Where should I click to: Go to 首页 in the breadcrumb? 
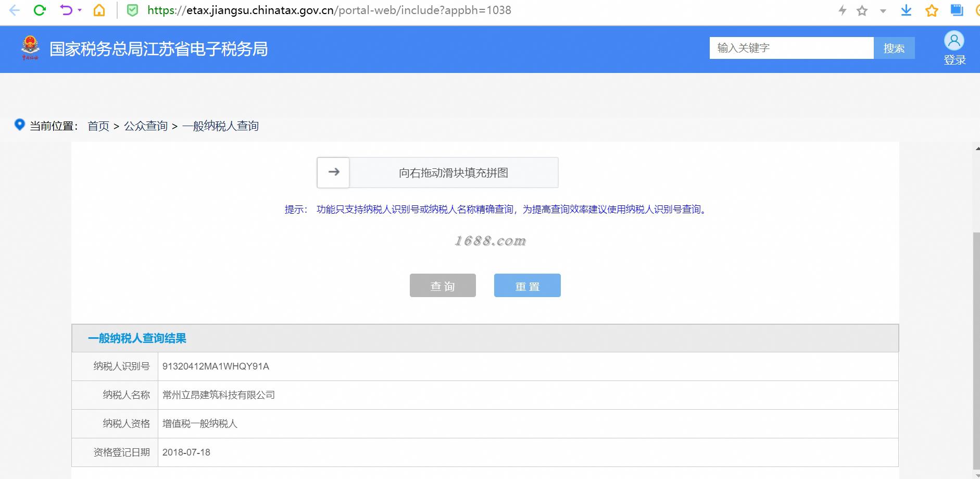[98, 126]
